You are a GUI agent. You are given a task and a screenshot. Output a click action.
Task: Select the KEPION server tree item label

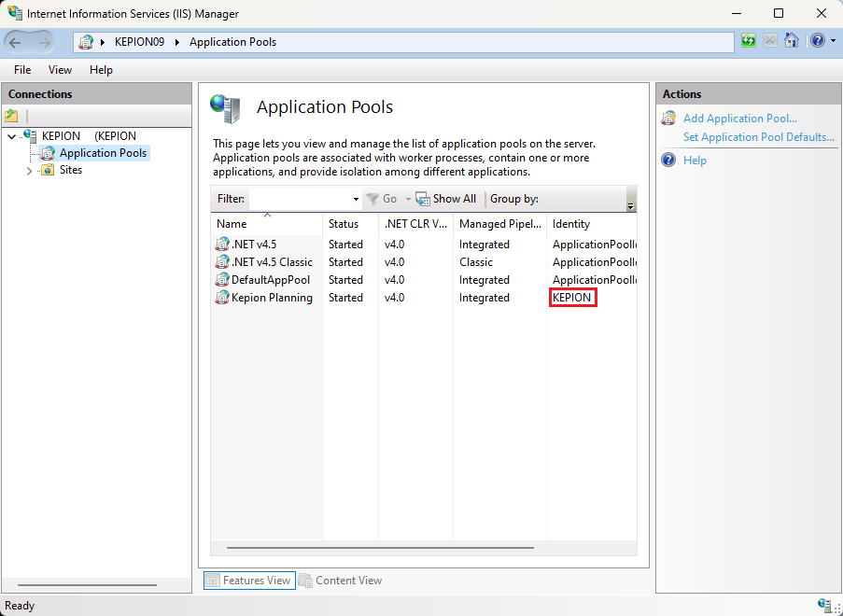pyautogui.click(x=89, y=136)
